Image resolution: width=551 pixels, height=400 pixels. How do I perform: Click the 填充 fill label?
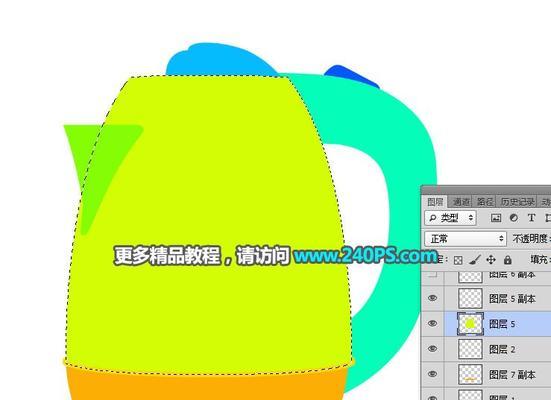(540, 260)
